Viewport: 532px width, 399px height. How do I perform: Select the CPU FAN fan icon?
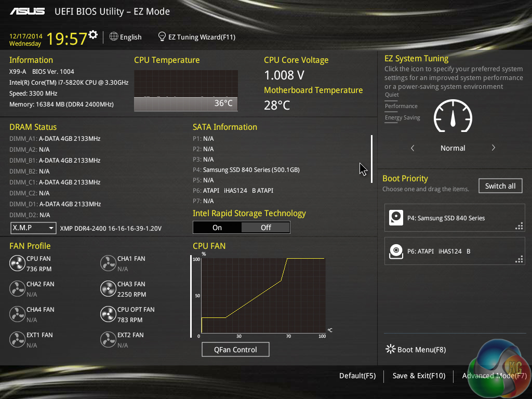(x=17, y=263)
